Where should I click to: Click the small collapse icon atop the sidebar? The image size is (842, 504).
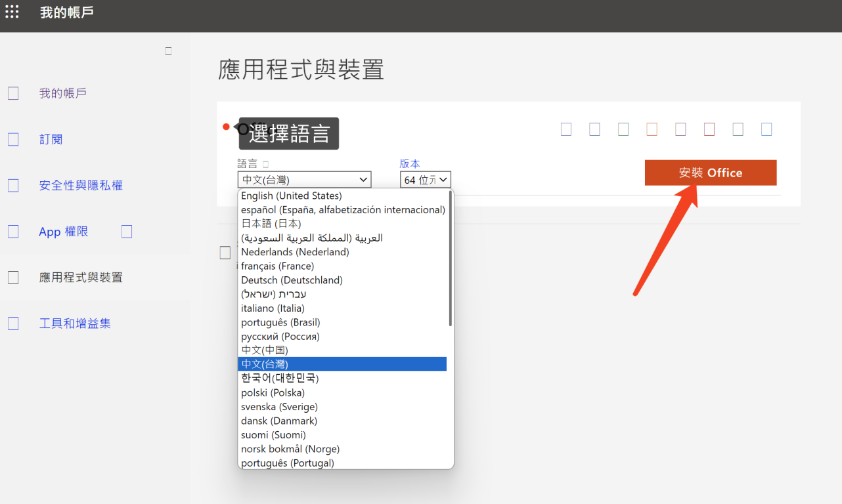168,51
